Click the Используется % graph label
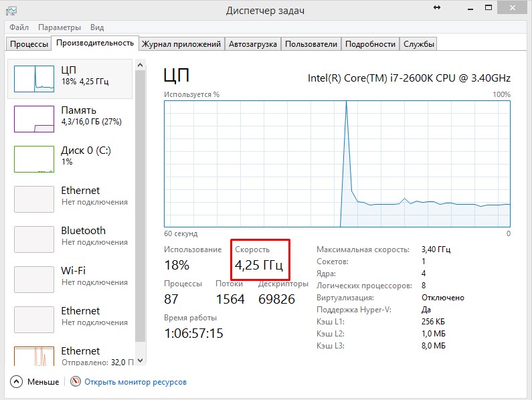 (x=191, y=94)
